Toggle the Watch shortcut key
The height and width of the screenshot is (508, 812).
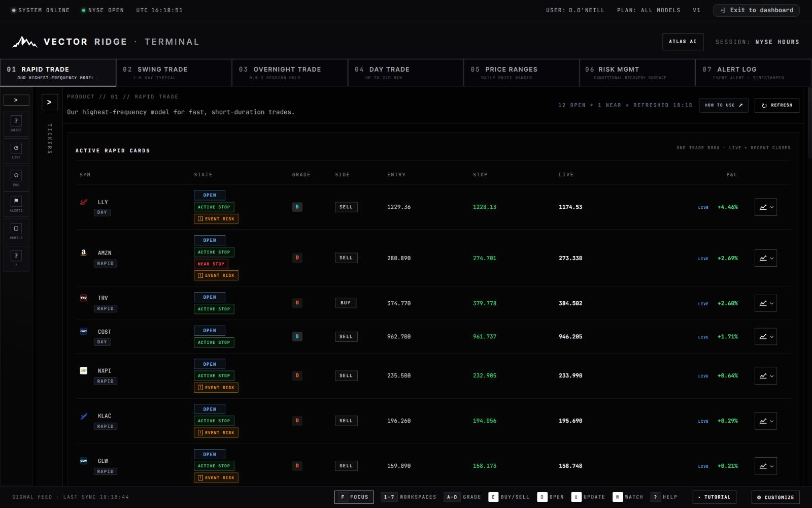point(628,497)
